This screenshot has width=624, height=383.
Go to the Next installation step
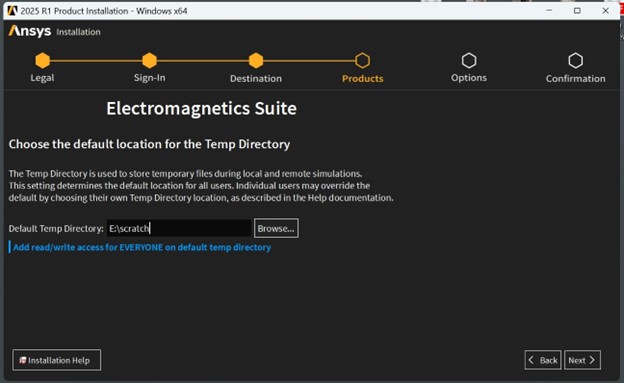coord(582,360)
